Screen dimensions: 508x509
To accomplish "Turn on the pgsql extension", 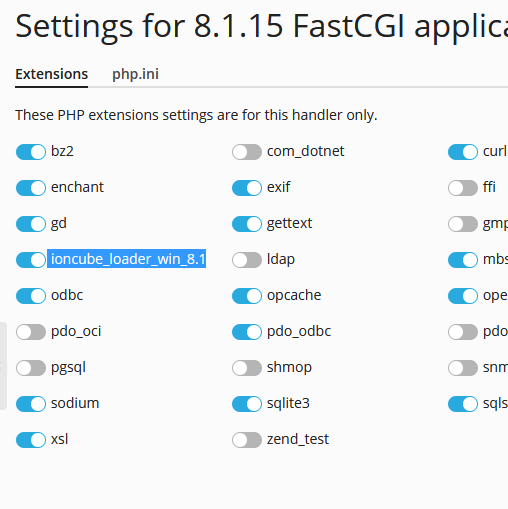I will [x=31, y=368].
